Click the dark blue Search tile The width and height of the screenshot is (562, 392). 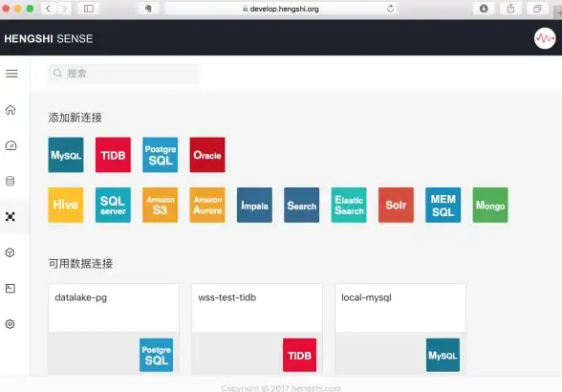[301, 205]
